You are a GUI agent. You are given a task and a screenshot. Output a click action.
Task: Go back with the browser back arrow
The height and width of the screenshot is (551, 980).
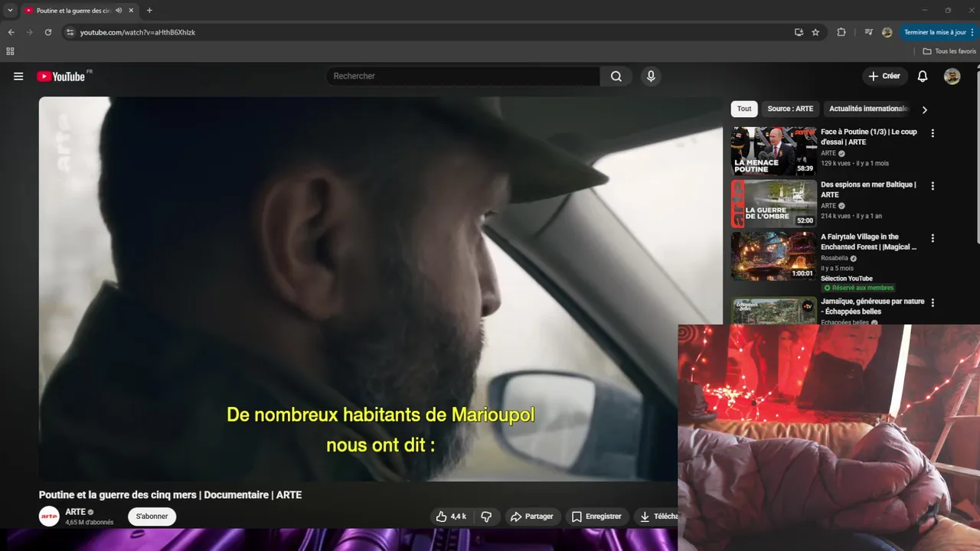[x=11, y=32]
